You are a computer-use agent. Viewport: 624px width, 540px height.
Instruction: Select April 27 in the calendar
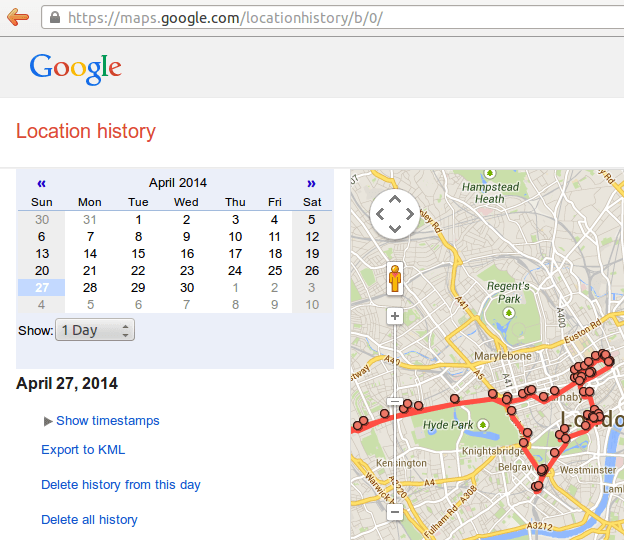point(41,287)
